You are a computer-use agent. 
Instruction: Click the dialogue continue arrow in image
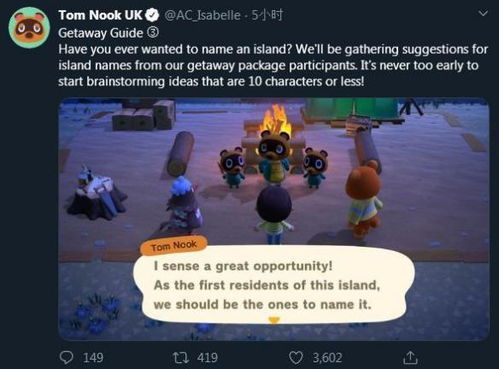point(274,320)
